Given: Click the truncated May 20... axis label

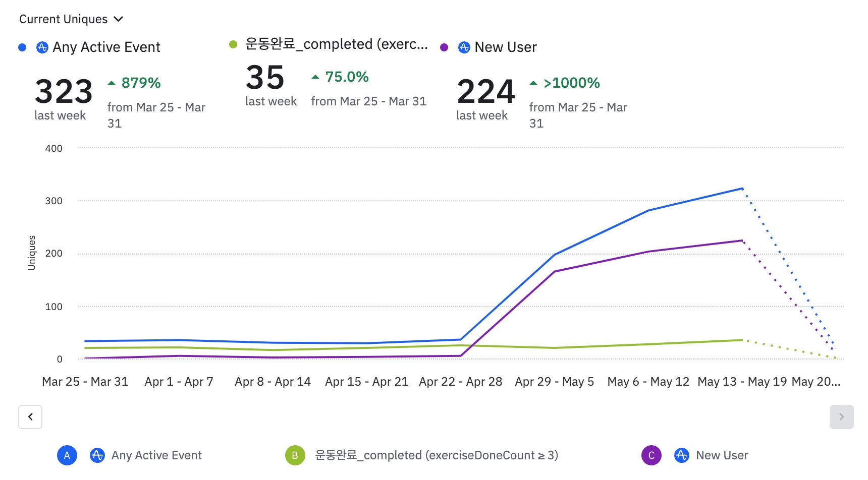Looking at the screenshot, I should (816, 382).
